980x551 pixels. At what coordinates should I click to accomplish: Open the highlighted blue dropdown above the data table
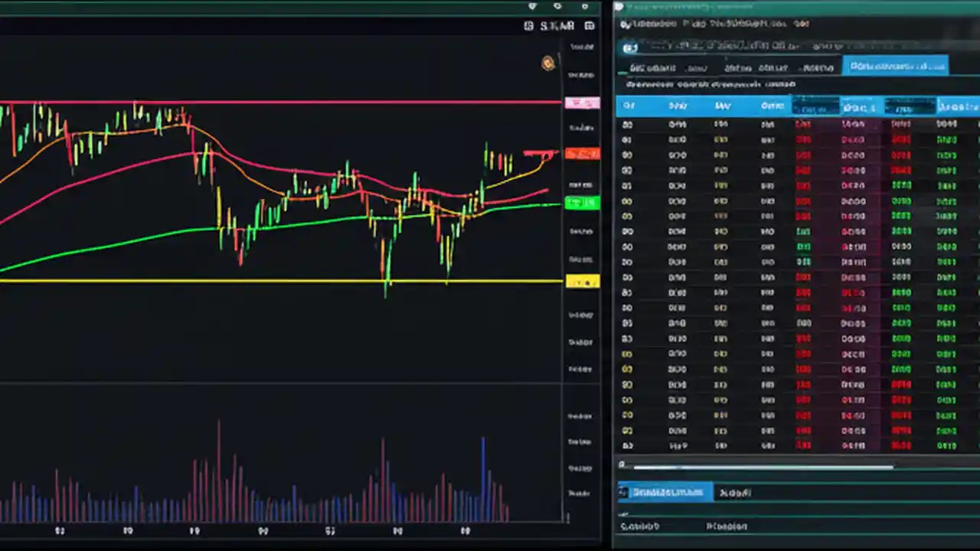(x=896, y=66)
